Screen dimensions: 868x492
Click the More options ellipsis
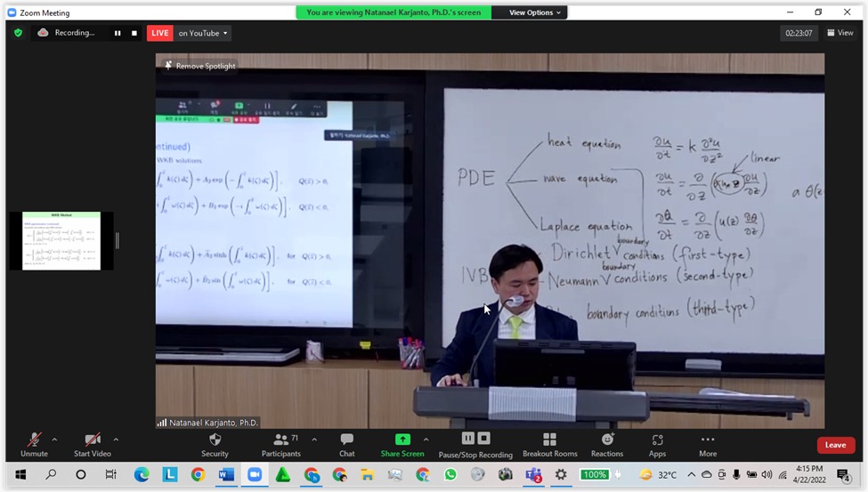pos(708,440)
